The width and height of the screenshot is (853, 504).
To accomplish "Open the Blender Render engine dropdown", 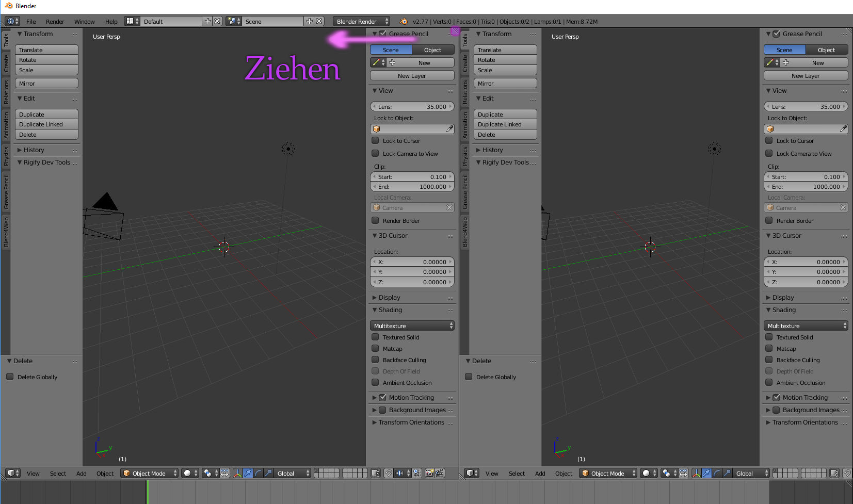I will pos(361,21).
